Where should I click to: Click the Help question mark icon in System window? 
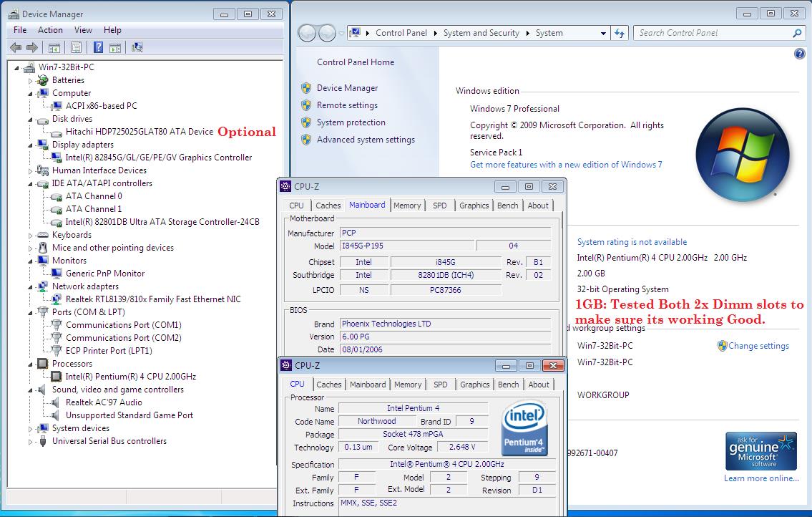800,54
